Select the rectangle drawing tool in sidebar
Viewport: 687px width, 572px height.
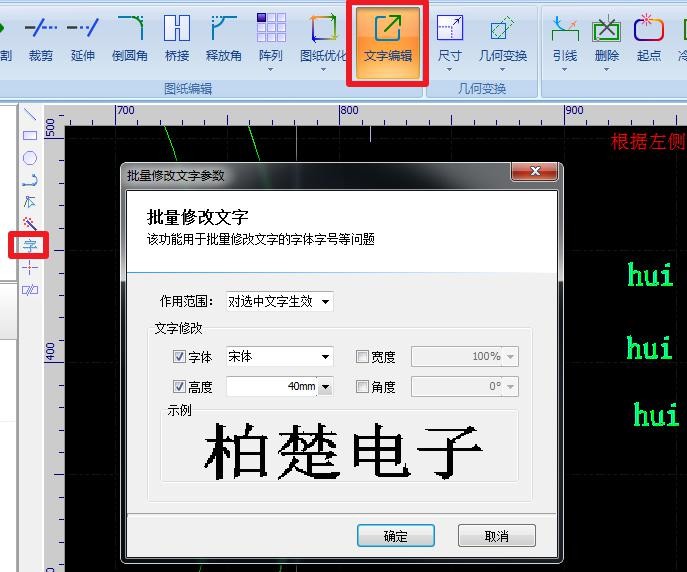(30, 135)
